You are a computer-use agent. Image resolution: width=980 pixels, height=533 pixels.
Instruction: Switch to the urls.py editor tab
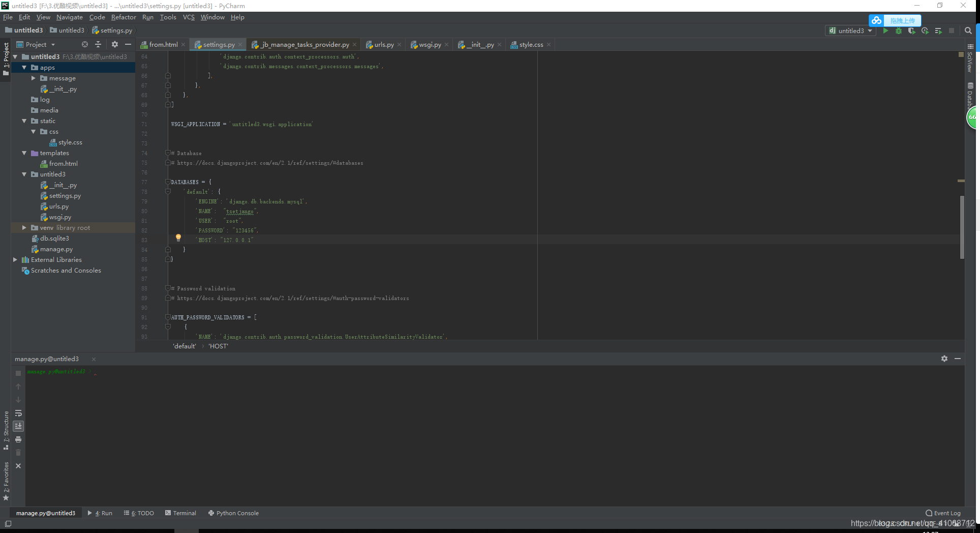384,45
